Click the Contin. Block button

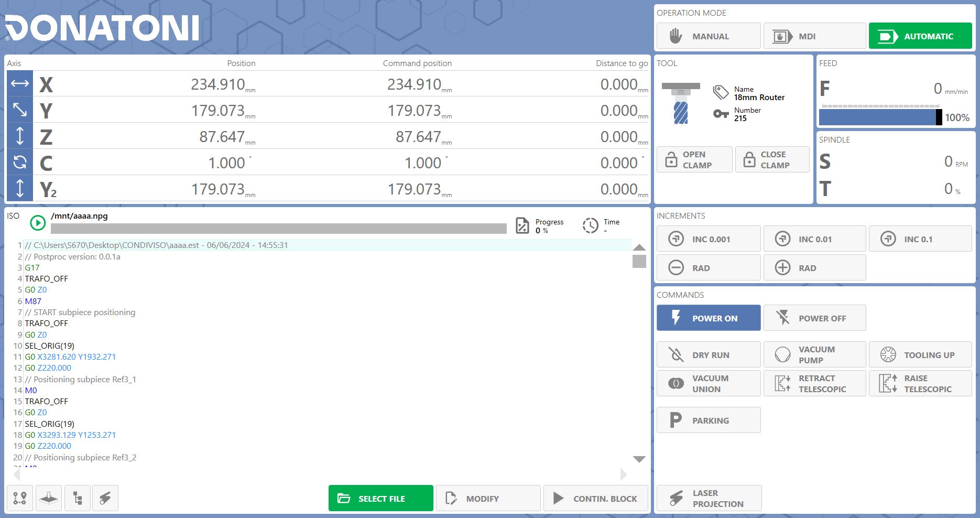(596, 498)
